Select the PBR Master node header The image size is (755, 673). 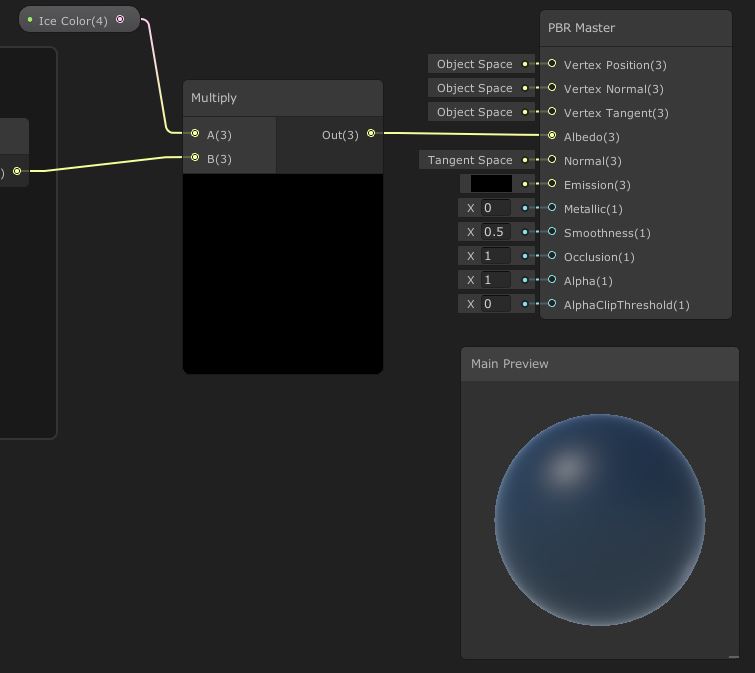coord(635,28)
